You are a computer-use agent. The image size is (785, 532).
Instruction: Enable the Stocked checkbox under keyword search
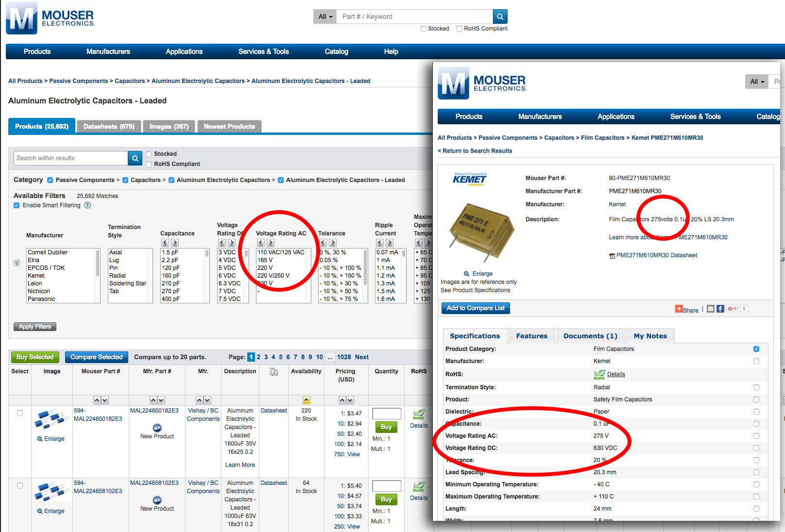424,29
